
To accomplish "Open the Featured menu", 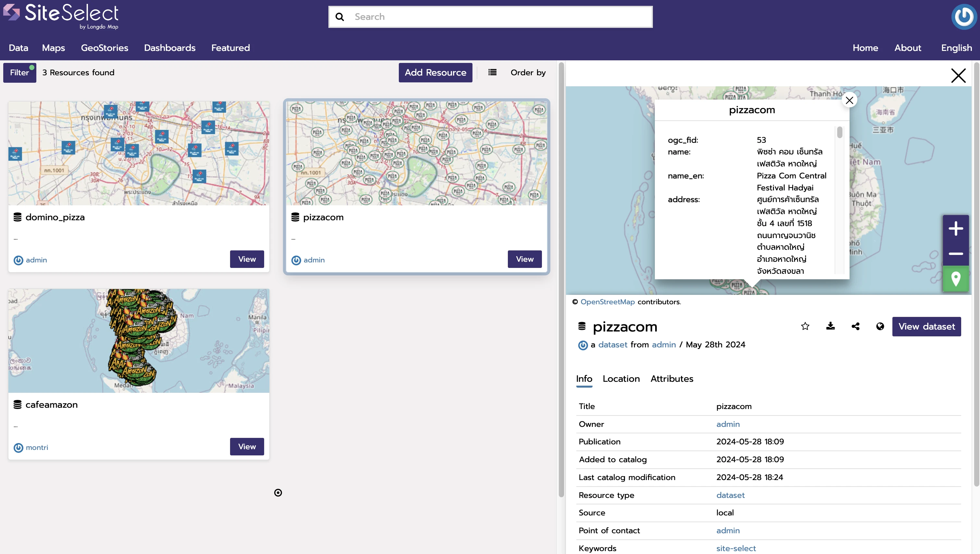I will pos(230,48).
